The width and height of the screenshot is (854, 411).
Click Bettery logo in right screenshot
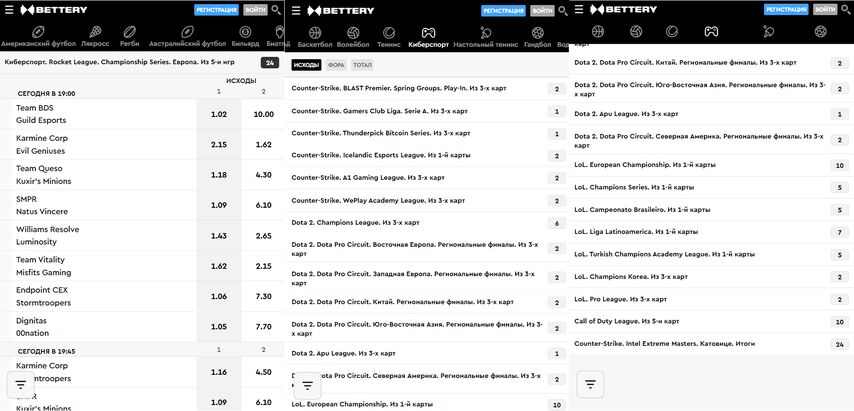click(x=624, y=9)
